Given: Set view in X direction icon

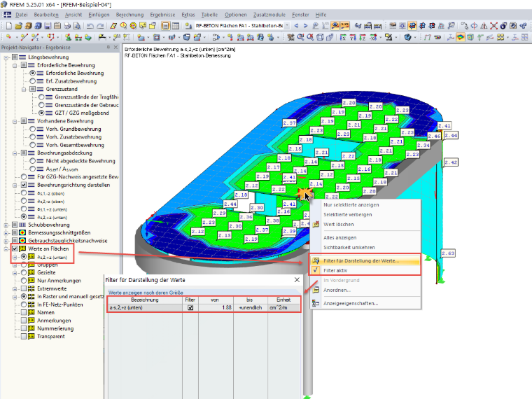Looking at the screenshot, I should click(343, 37).
